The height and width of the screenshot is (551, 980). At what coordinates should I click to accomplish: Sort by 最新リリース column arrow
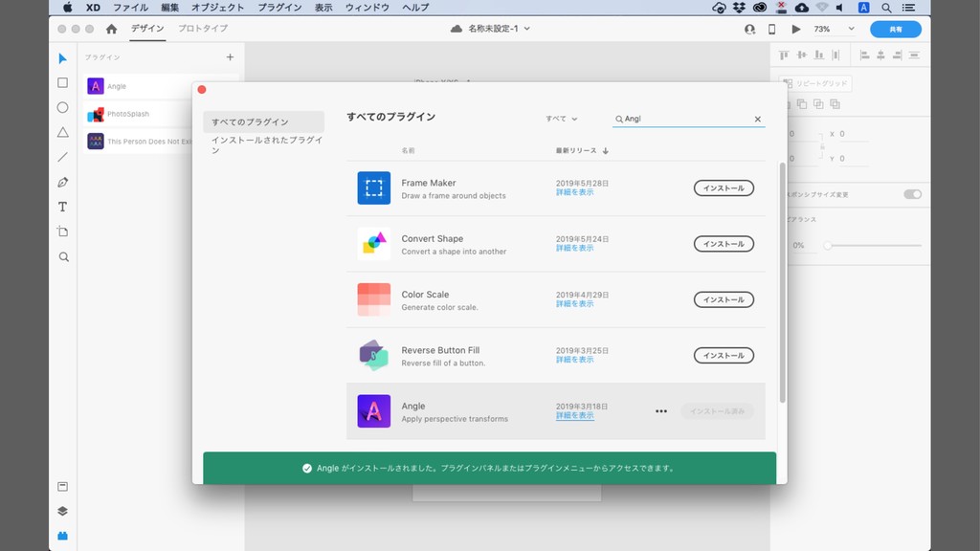pos(605,150)
